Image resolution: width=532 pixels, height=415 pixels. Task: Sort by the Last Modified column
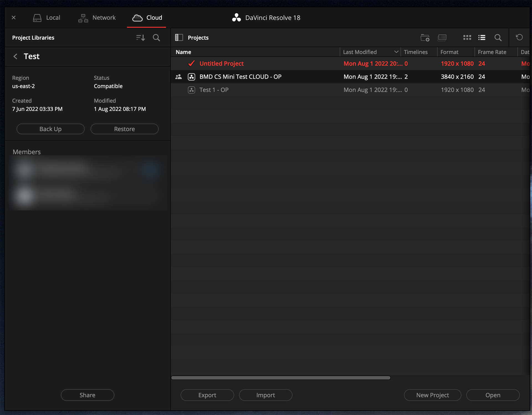(x=370, y=52)
